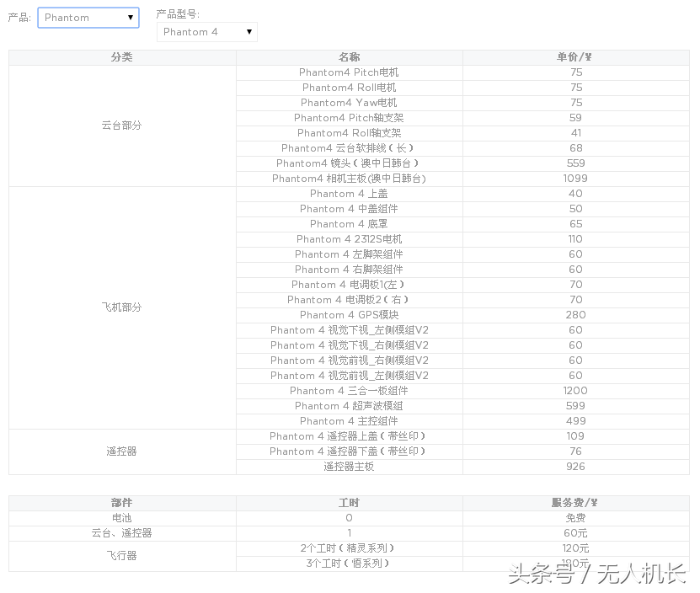Click the 2个工时(精灵系列) cell
The image size is (700, 593).
tap(349, 549)
